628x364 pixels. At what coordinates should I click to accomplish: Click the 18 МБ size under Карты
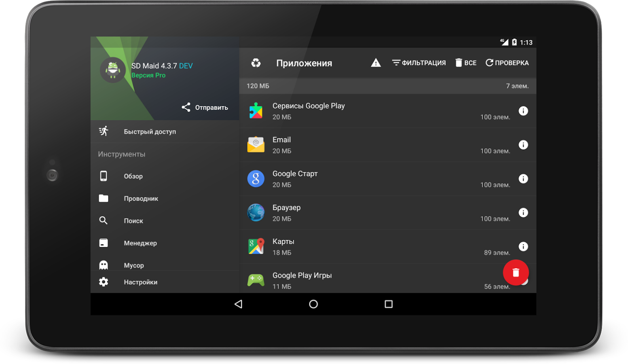[x=282, y=252]
